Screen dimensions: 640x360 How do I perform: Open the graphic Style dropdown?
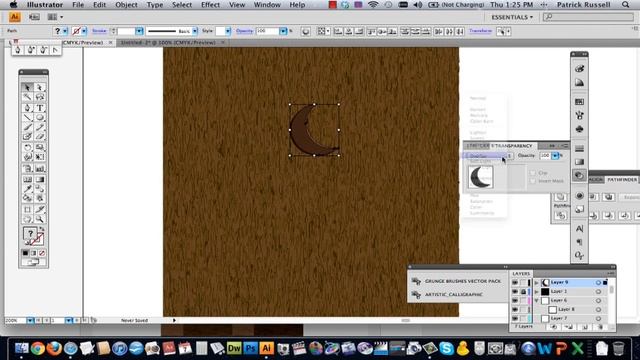[228, 31]
